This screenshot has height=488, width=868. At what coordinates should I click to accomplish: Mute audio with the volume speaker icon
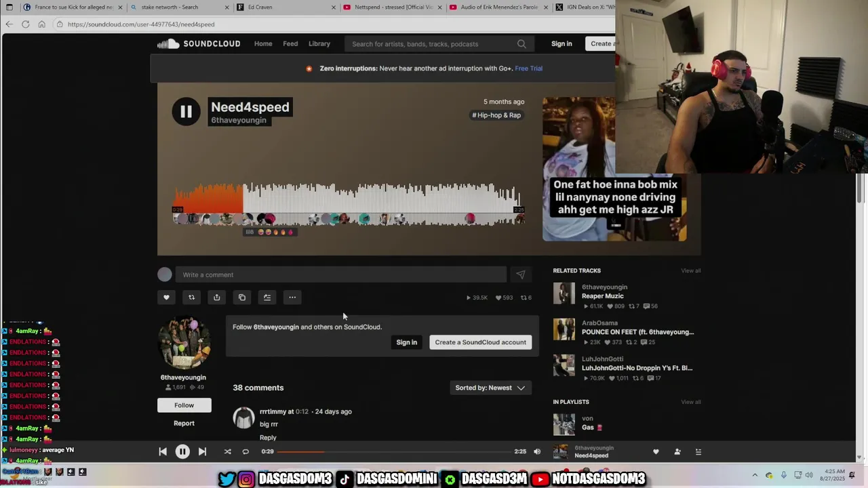537,451
